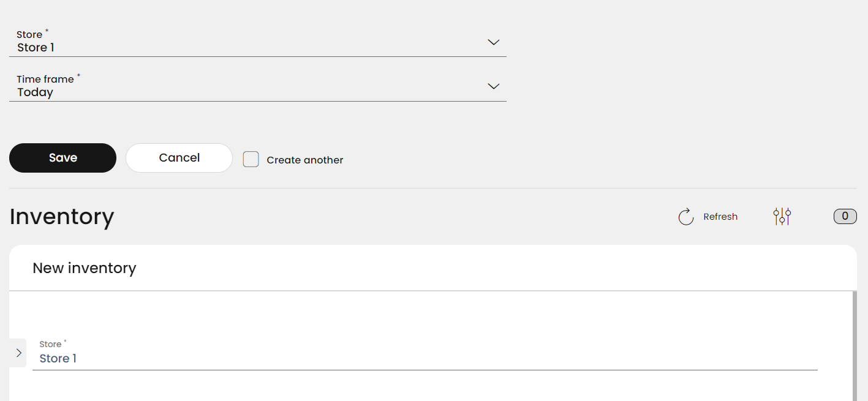868x401 pixels.
Task: Click the Inventory section heading
Action: click(x=62, y=217)
